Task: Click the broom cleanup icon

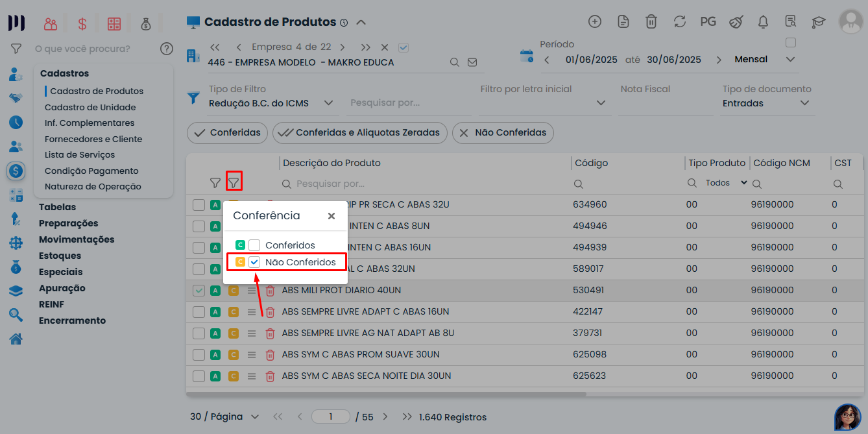Action: [736, 21]
